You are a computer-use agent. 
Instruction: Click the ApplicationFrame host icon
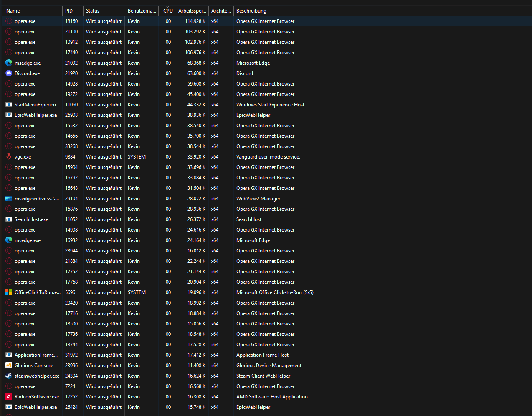click(9, 355)
